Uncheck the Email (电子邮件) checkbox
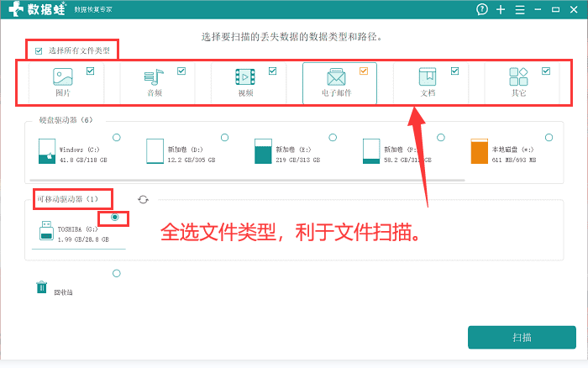Screen dimensions: 588x368 [x=364, y=71]
